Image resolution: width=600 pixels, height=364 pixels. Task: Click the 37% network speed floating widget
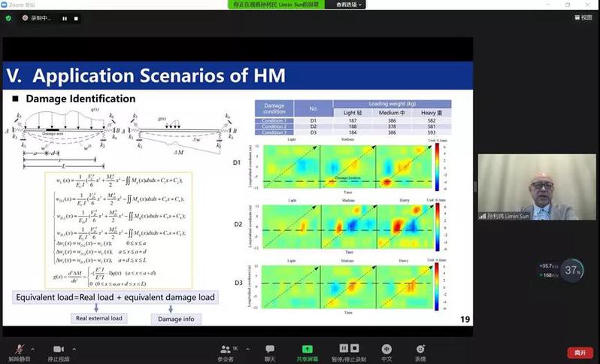tap(574, 270)
